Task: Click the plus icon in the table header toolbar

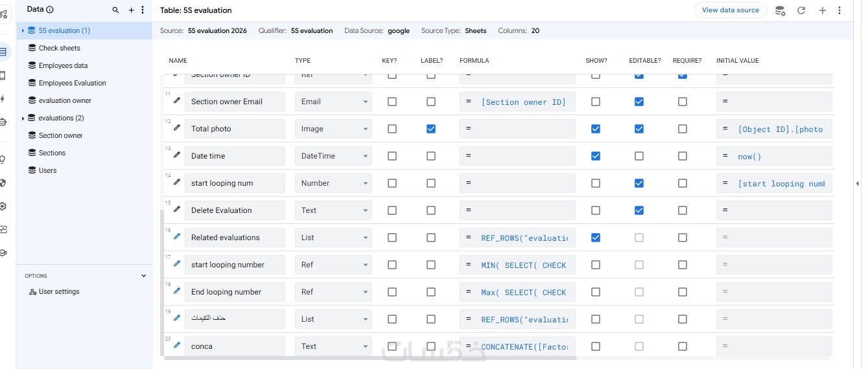Action: pyautogui.click(x=823, y=10)
